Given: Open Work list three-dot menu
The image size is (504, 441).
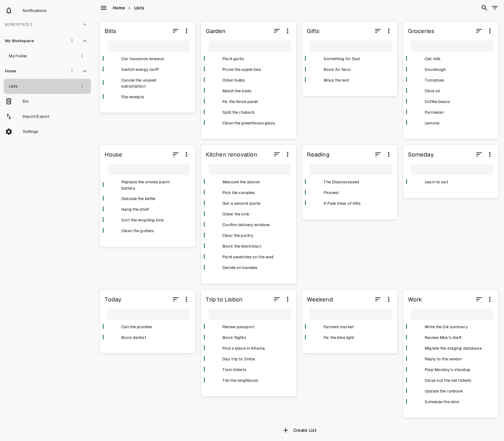Looking at the screenshot, I should tap(490, 299).
